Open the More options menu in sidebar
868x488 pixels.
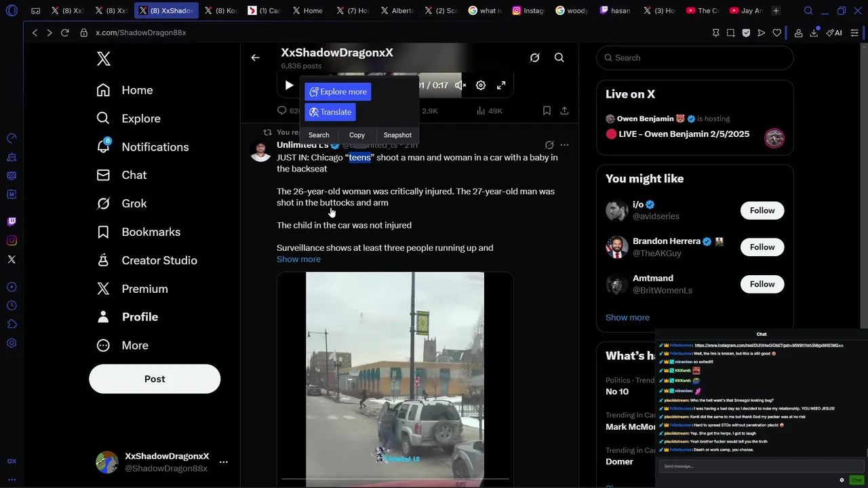pyautogui.click(x=123, y=346)
